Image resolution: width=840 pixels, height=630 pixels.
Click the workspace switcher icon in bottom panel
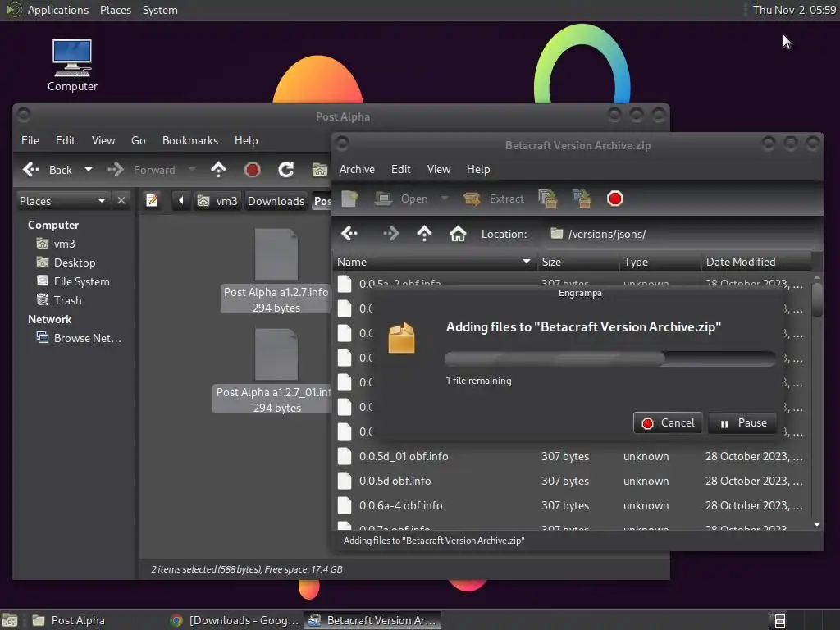click(x=776, y=620)
